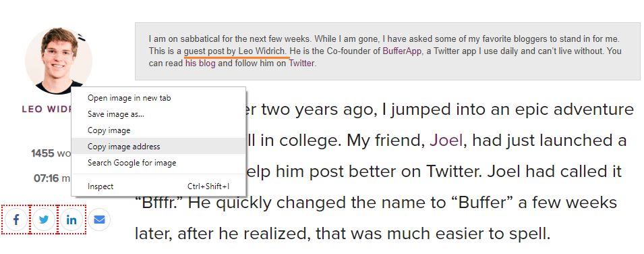Share the article on LinkedIn
The width and height of the screenshot is (644, 254).
point(71,220)
